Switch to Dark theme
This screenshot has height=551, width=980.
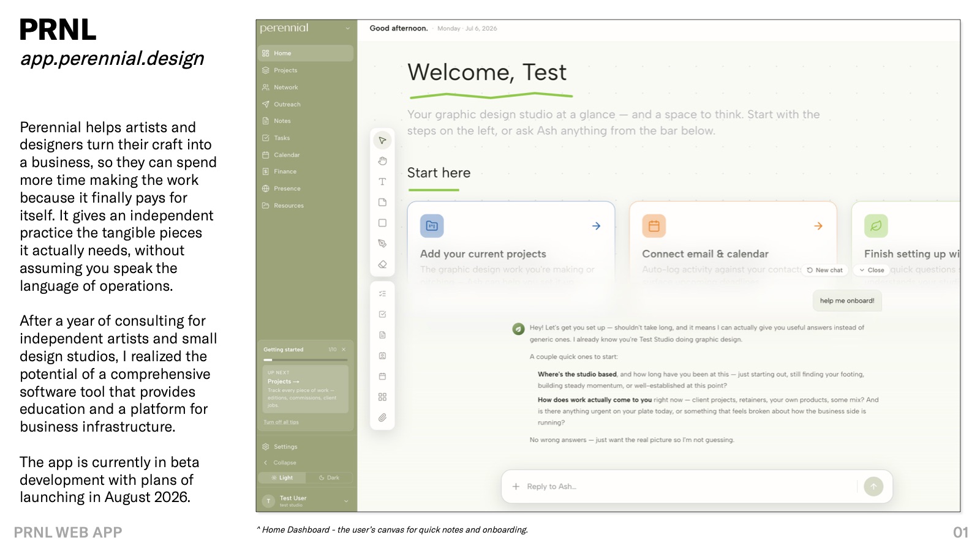[330, 478]
